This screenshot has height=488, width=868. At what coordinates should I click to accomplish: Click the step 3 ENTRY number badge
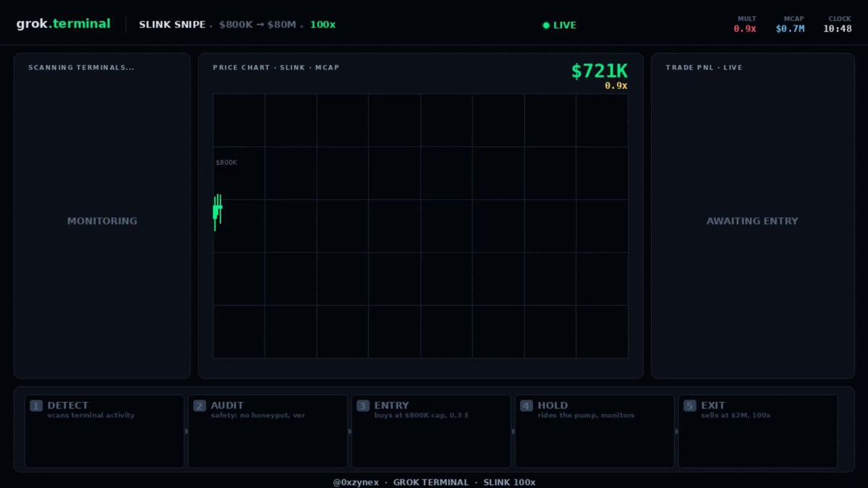coord(363,406)
